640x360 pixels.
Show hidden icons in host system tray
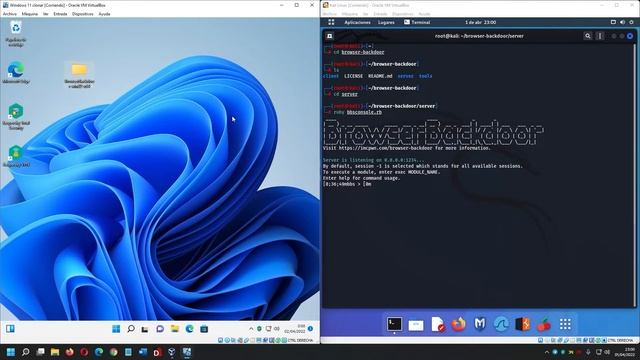(x=547, y=352)
